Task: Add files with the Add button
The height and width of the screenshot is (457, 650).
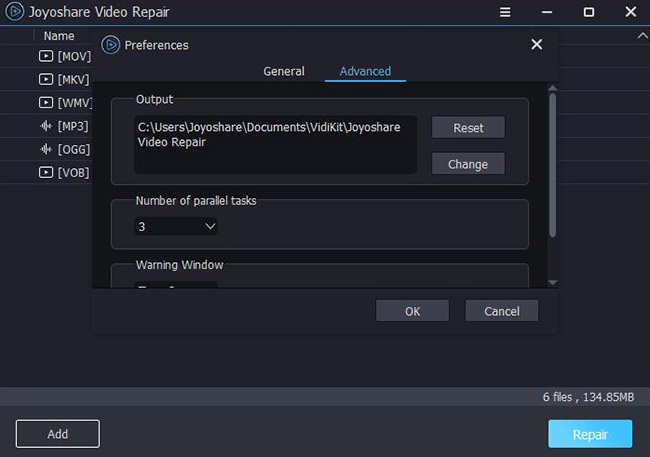Action: (58, 434)
